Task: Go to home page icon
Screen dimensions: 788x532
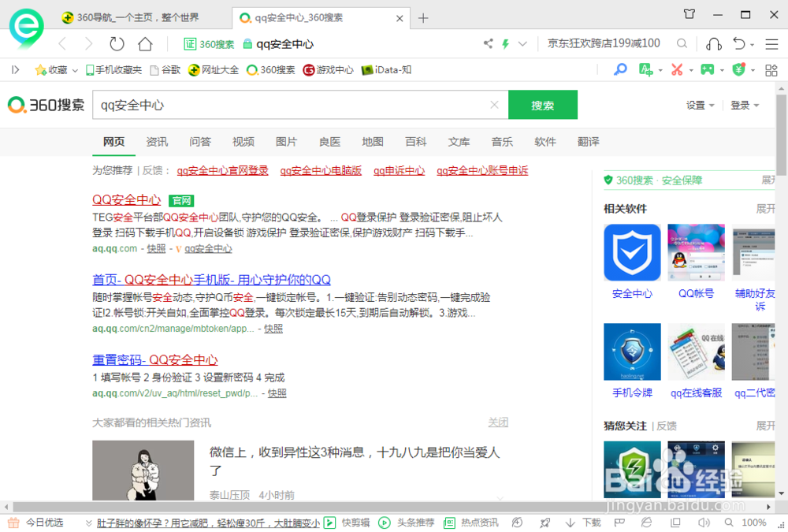Action: tap(145, 44)
